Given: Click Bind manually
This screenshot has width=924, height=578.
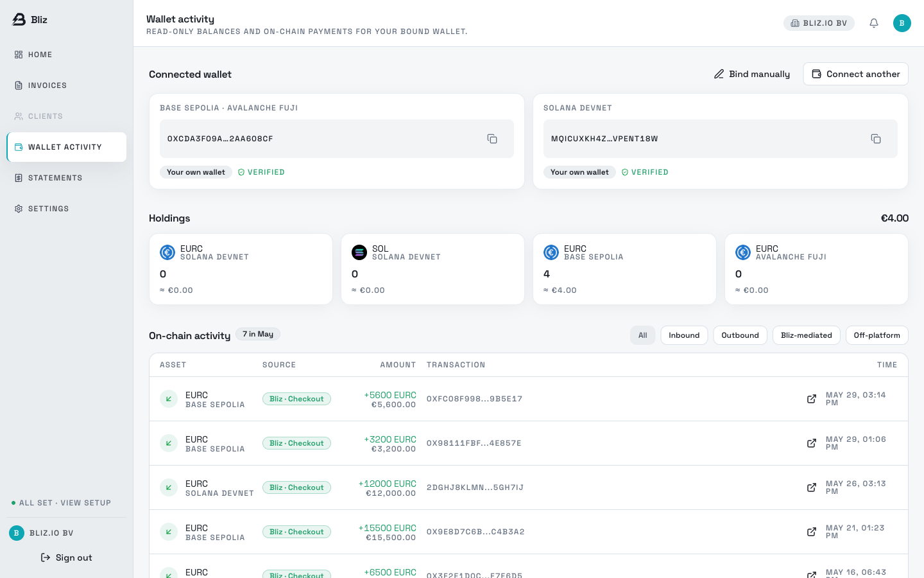Looking at the screenshot, I should click(752, 74).
